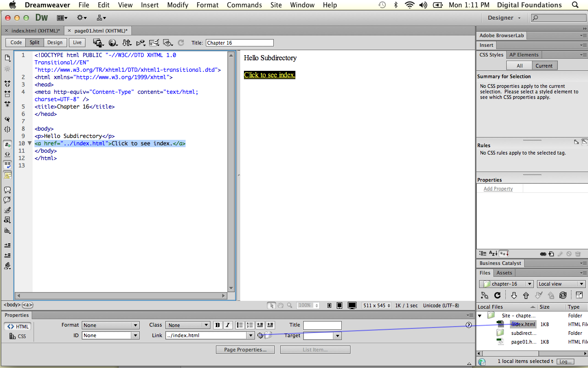The height and width of the screenshot is (368, 588).
Task: Click Refresh in the Files panel
Action: tap(497, 295)
